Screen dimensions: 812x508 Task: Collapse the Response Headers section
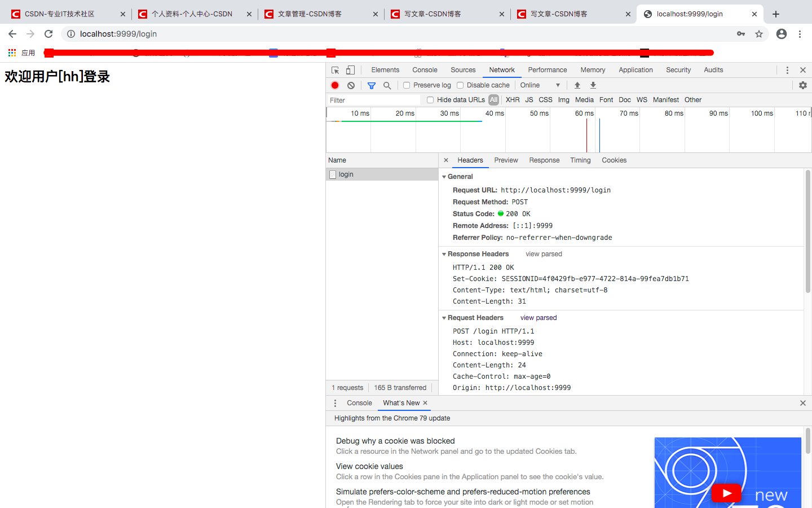[x=444, y=254]
